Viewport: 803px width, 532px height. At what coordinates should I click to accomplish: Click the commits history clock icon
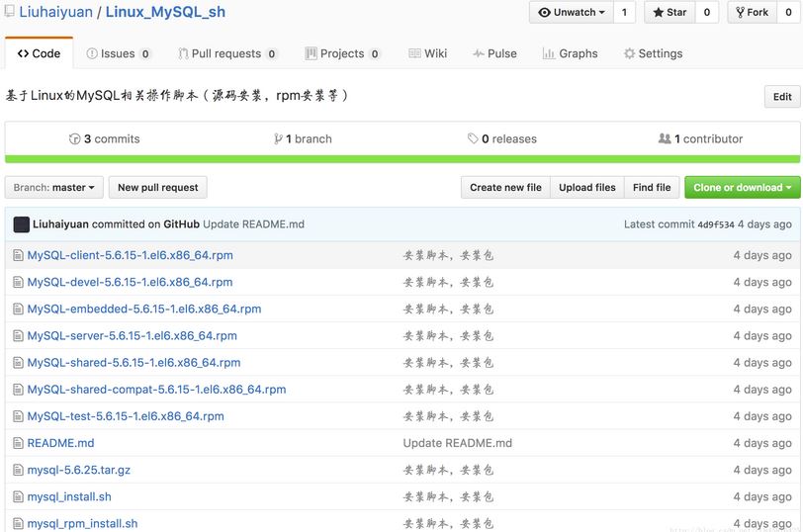click(75, 138)
